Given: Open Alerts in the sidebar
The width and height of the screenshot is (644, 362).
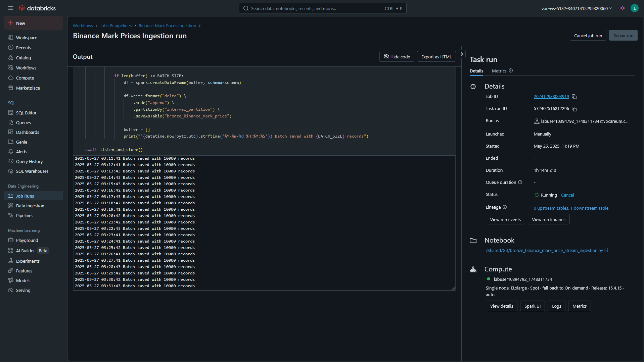Looking at the screenshot, I should 34,152.
